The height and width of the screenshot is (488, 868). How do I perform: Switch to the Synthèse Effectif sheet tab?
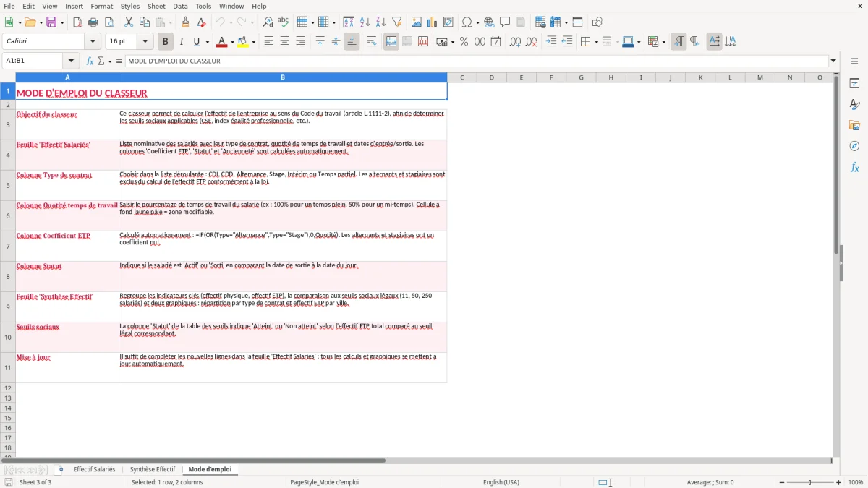[153, 469]
